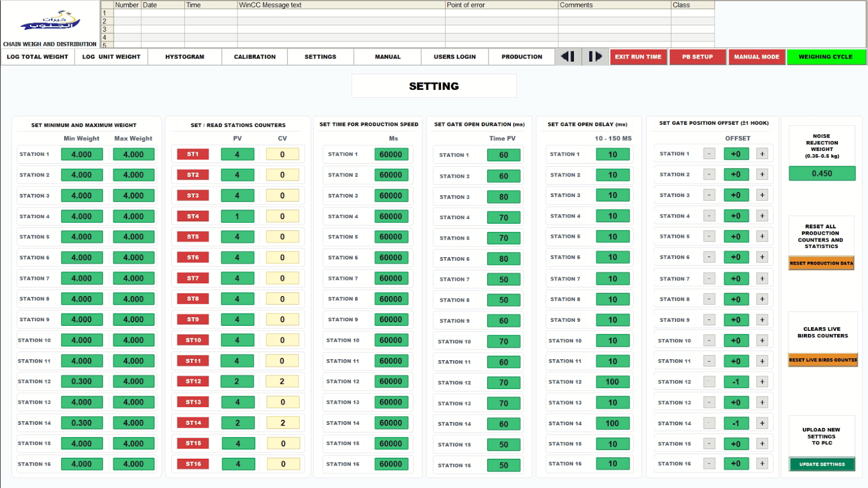Screen dimensions: 868x488
Task: Activate the WEIGHING CYCLE green button
Action: click(825, 57)
